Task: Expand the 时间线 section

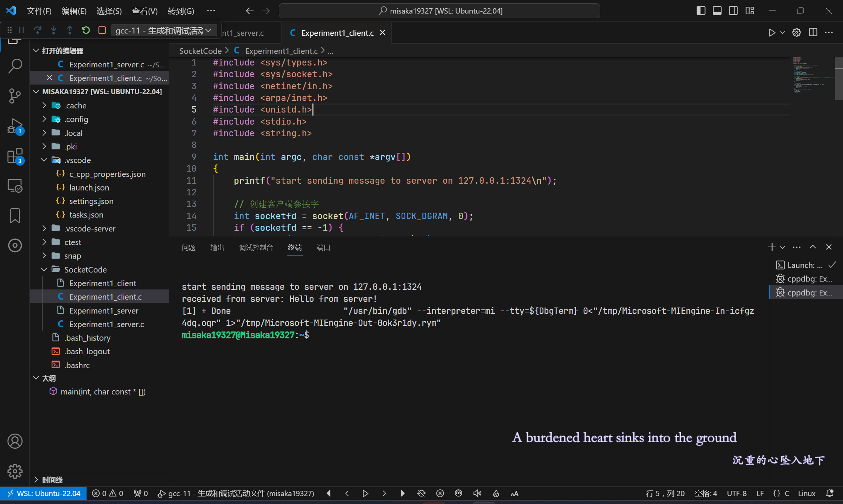Action: [99, 480]
